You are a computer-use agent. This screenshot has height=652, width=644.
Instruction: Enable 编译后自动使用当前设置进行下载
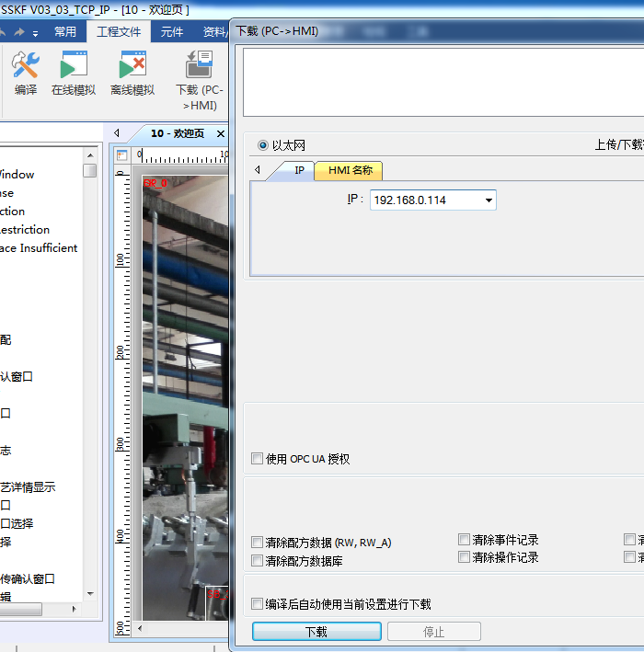point(257,603)
